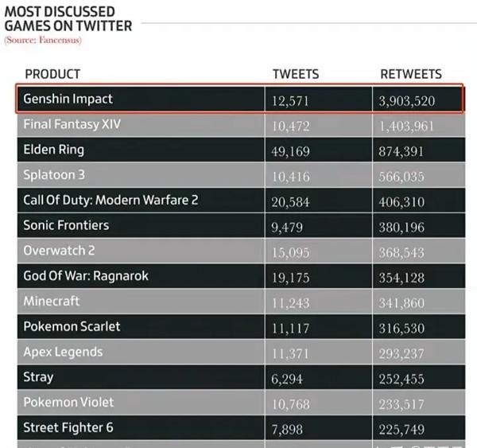477x448 pixels.
Task: Select the highlighted Genshin Impact row
Action: pyautogui.click(x=240, y=99)
